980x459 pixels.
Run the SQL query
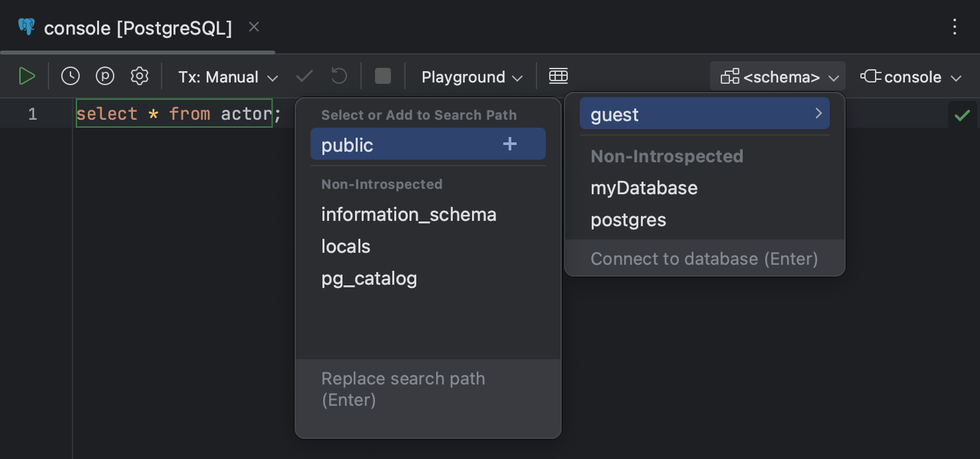(27, 76)
